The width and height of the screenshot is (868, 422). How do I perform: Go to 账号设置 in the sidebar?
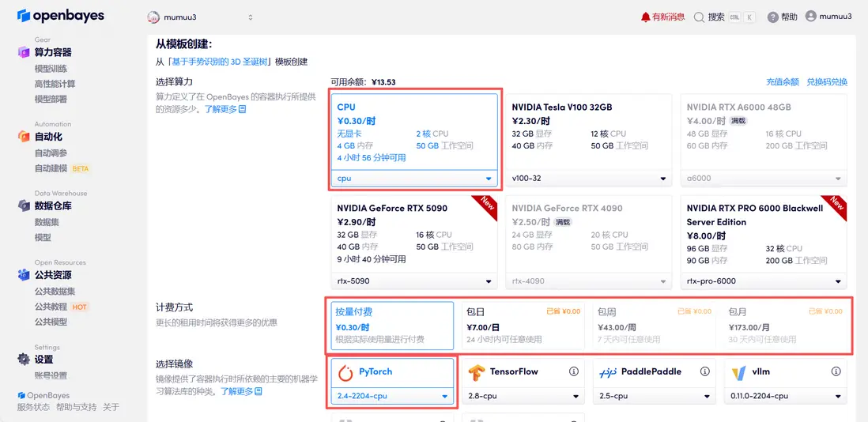coord(51,376)
